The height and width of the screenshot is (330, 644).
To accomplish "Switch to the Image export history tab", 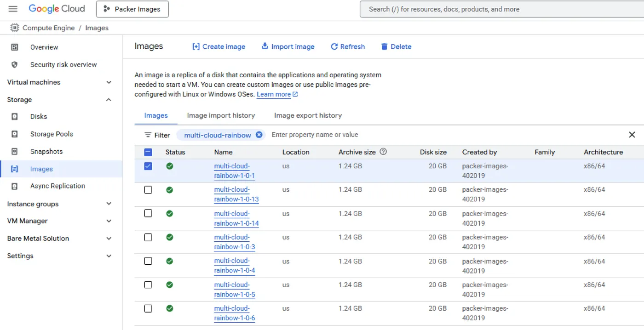I will [x=308, y=116].
